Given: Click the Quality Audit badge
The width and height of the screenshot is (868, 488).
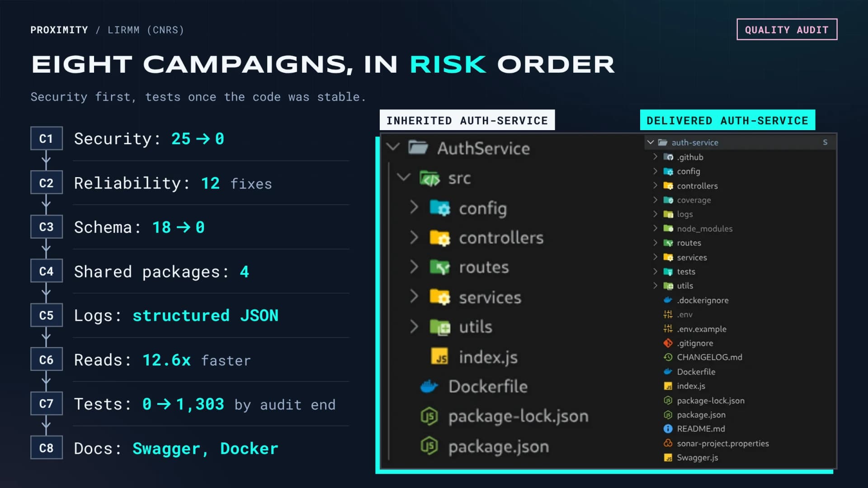Looking at the screenshot, I should 787,29.
